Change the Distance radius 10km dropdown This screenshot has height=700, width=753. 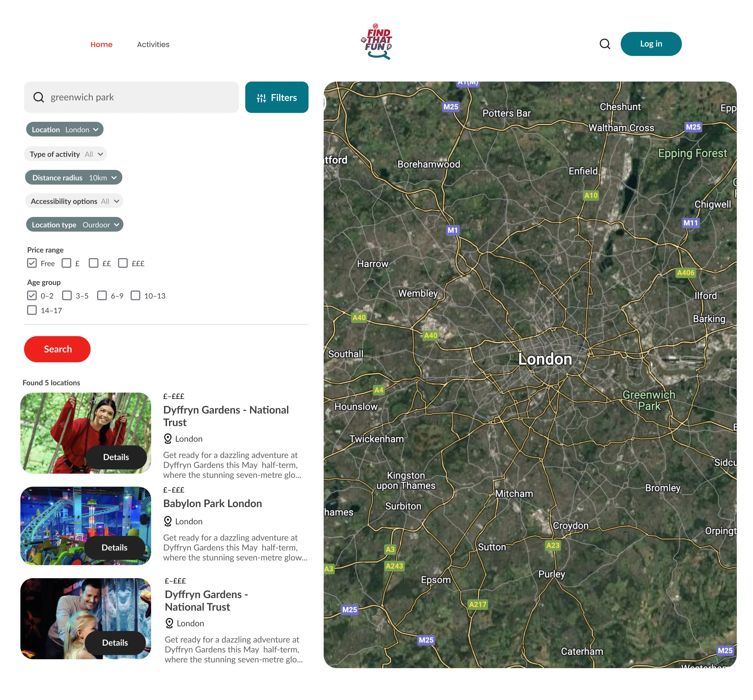point(73,177)
